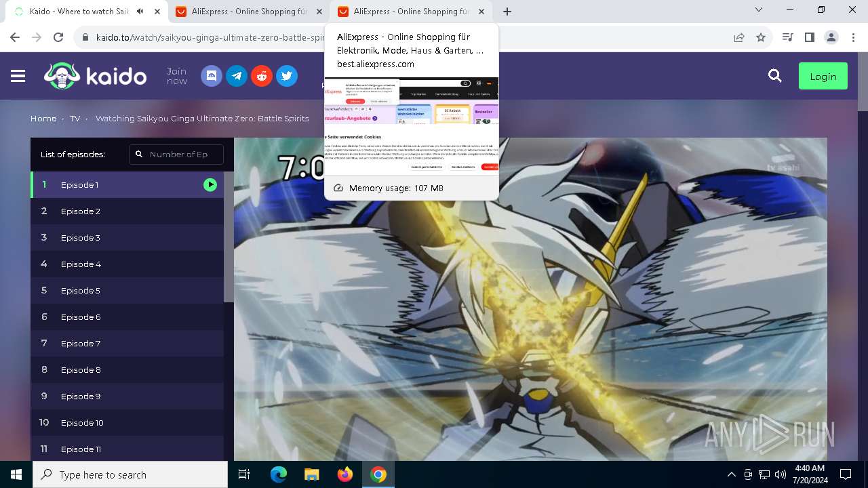
Task: Open File Explorer from the taskbar
Action: (x=311, y=474)
